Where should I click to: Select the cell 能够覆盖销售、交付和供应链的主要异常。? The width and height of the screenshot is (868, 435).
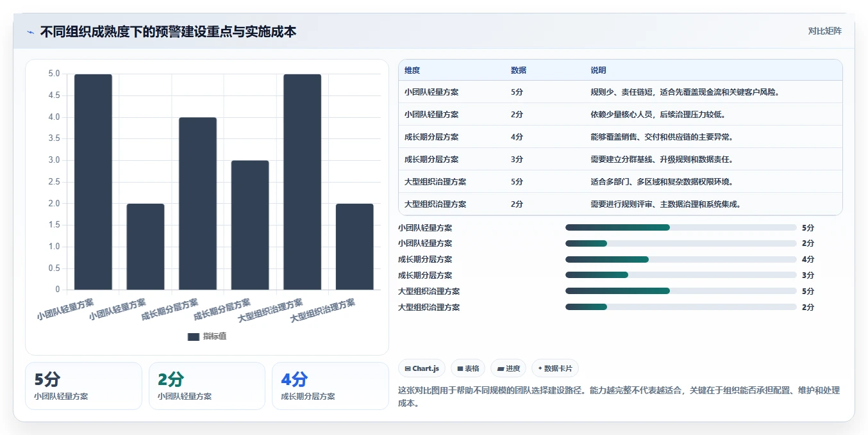click(x=662, y=137)
